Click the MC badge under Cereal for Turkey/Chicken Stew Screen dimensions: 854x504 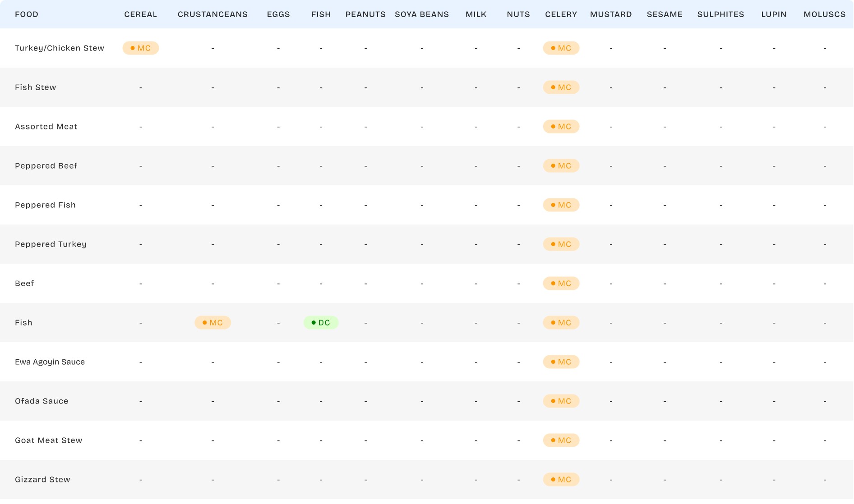point(140,48)
